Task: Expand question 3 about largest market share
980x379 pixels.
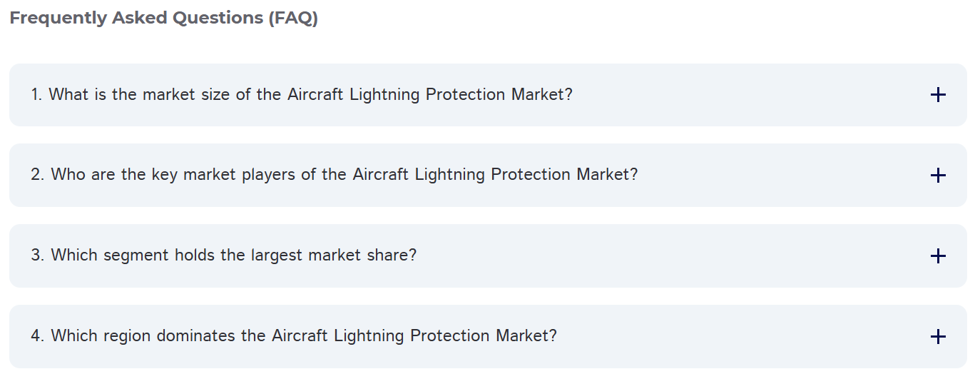Action: pyautogui.click(x=488, y=256)
